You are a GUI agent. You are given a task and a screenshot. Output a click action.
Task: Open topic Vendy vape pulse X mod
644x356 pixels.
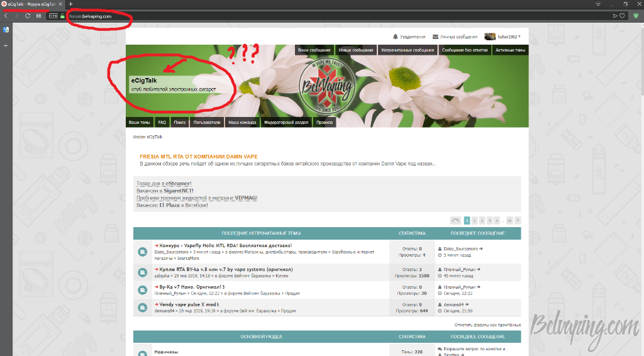pos(189,304)
